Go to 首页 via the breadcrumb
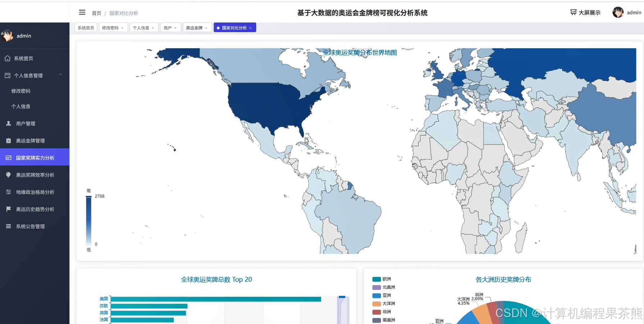This screenshot has height=324, width=644. (96, 13)
